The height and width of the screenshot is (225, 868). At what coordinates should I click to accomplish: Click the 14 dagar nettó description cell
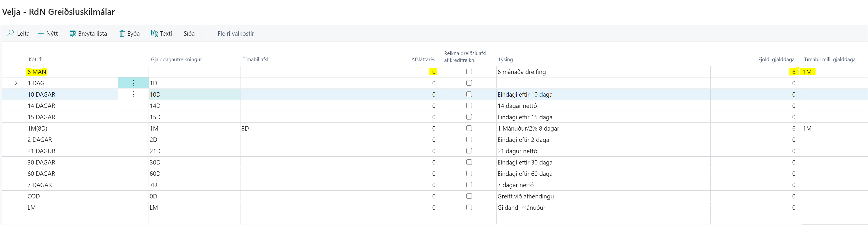coord(517,106)
